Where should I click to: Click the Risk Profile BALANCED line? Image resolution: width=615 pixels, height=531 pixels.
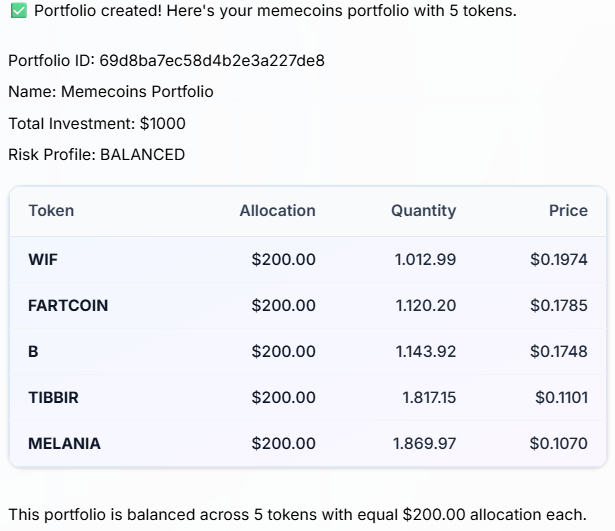point(96,155)
